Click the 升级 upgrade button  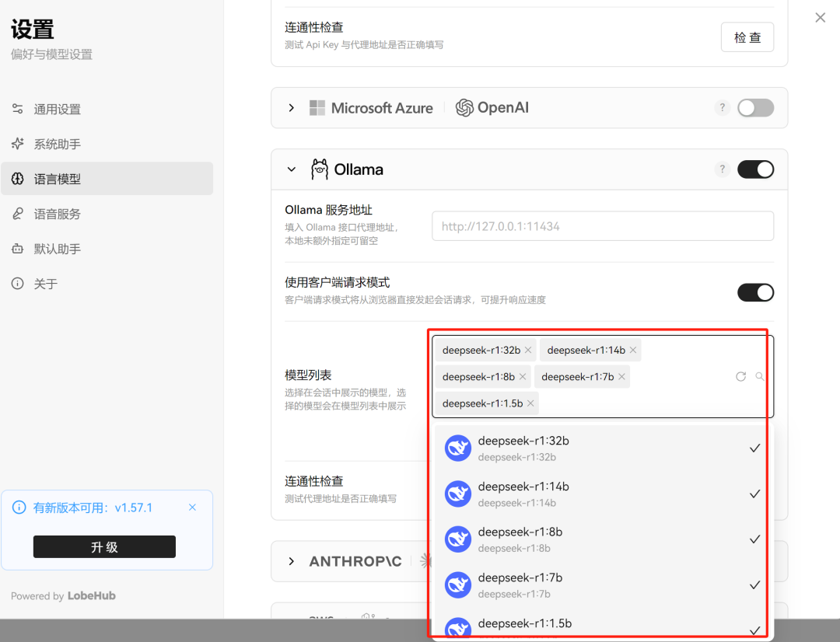104,546
